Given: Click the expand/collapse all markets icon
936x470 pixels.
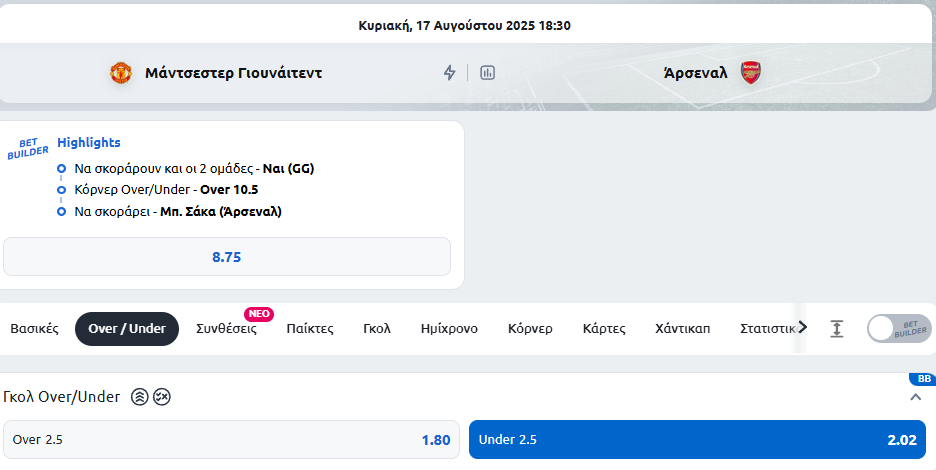Looking at the screenshot, I should [x=837, y=328].
